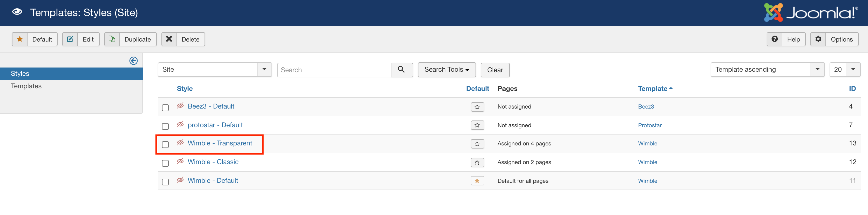Switch to Templates in sidebar
This screenshot has height=215, width=868.
tap(26, 86)
